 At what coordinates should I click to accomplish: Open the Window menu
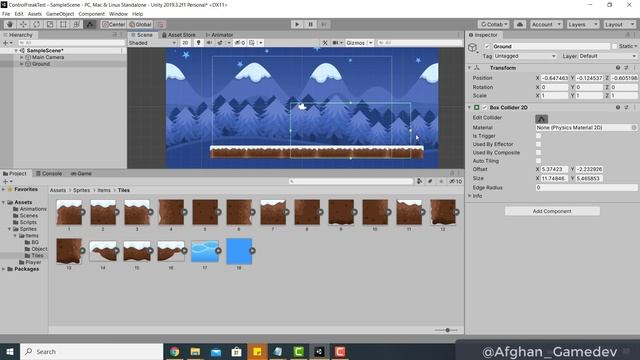click(118, 14)
